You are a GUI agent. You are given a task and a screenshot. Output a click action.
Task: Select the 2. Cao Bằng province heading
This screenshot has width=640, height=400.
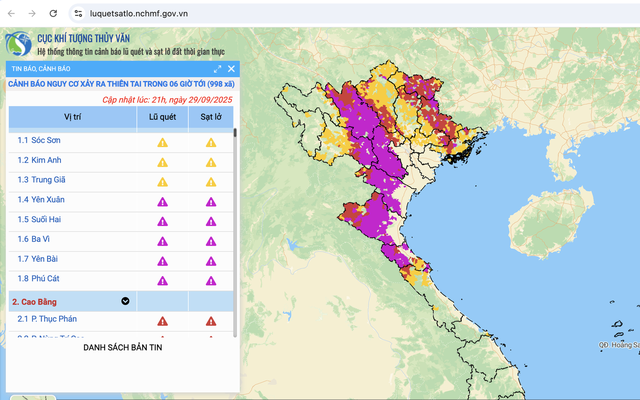coord(34,302)
